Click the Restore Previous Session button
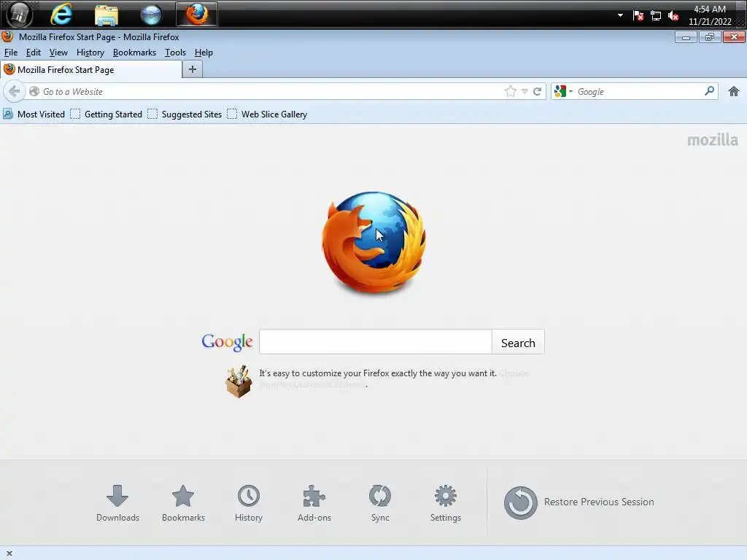 578,502
